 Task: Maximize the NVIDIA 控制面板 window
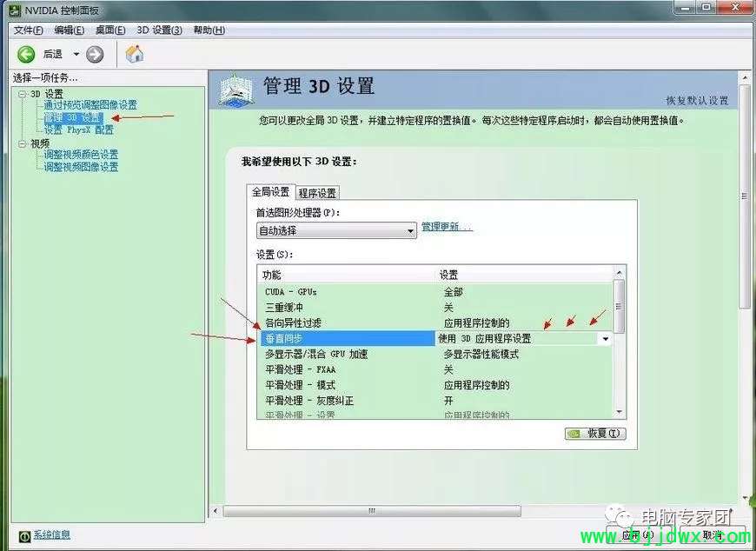(x=706, y=8)
